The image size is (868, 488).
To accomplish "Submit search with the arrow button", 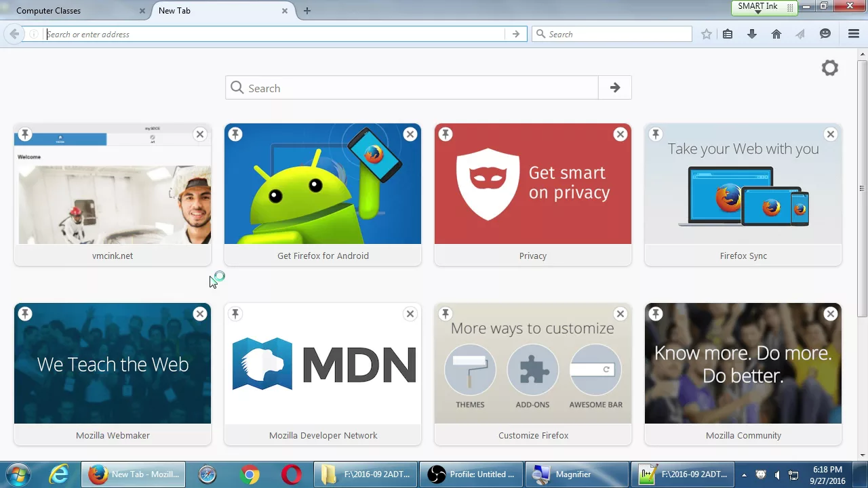I will 615,87.
